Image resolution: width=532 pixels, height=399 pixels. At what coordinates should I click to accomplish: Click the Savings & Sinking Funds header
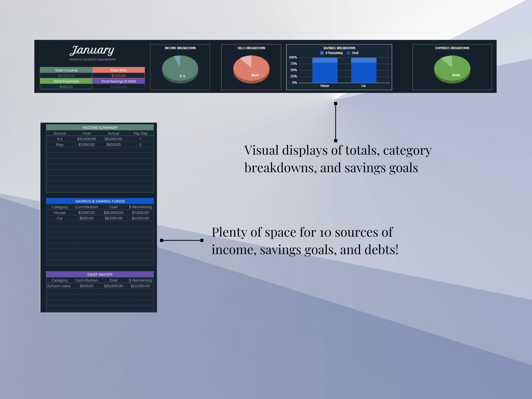(x=100, y=201)
